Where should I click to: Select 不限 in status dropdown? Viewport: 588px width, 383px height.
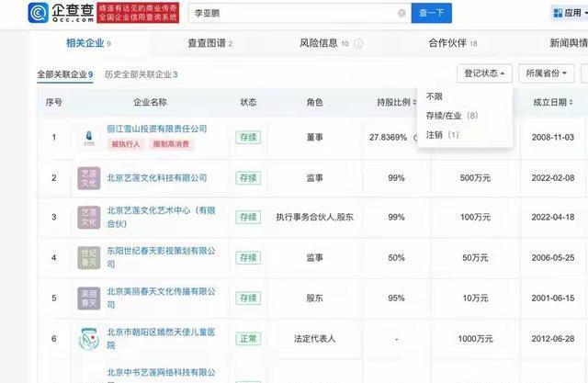click(435, 96)
